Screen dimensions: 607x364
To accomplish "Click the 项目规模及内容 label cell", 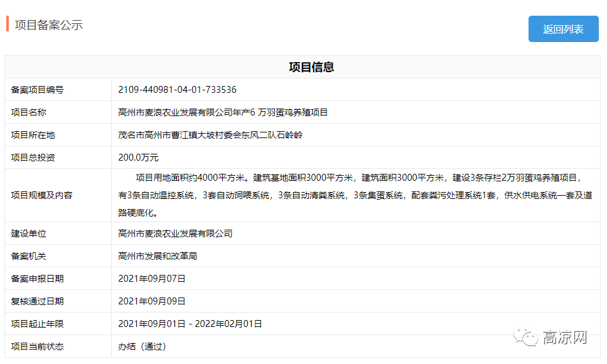I will coord(58,195).
